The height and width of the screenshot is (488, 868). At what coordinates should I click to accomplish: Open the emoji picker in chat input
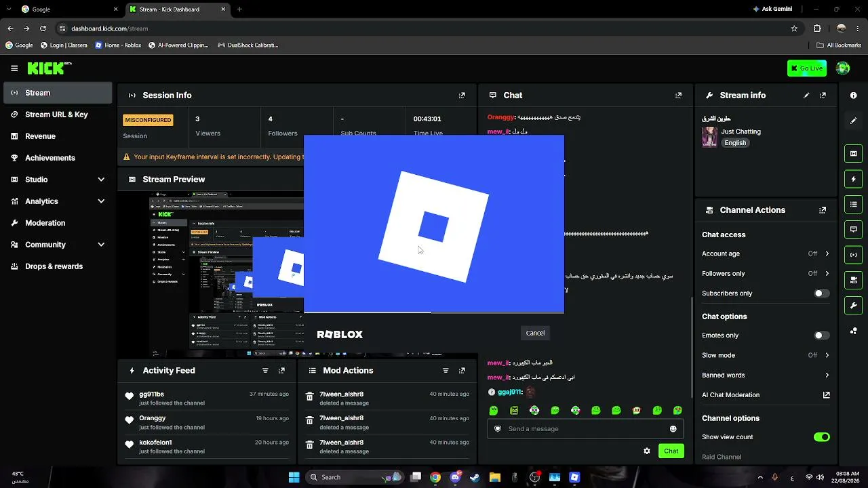click(x=673, y=429)
